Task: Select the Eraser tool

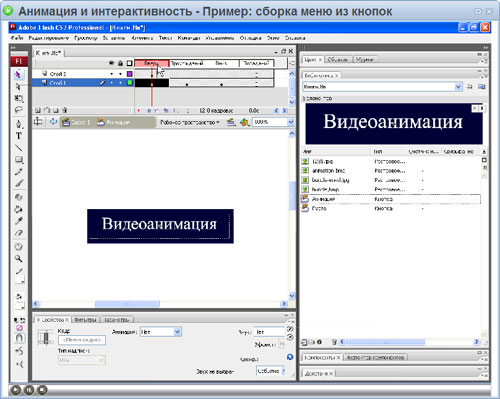Action: point(18,233)
